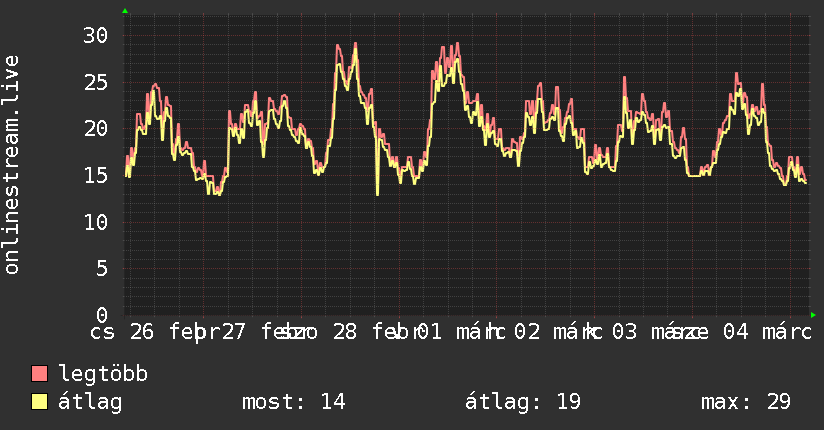
Task: Click the y-axis label 5
Action: point(102,269)
